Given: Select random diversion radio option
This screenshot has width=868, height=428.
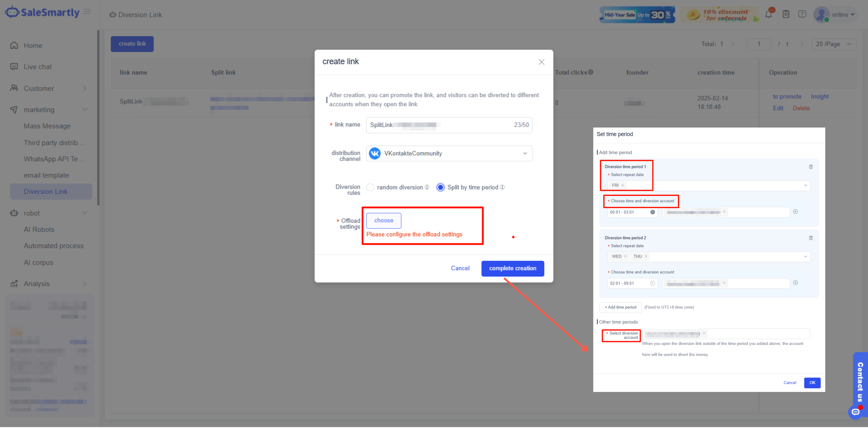Looking at the screenshot, I should click(x=370, y=187).
